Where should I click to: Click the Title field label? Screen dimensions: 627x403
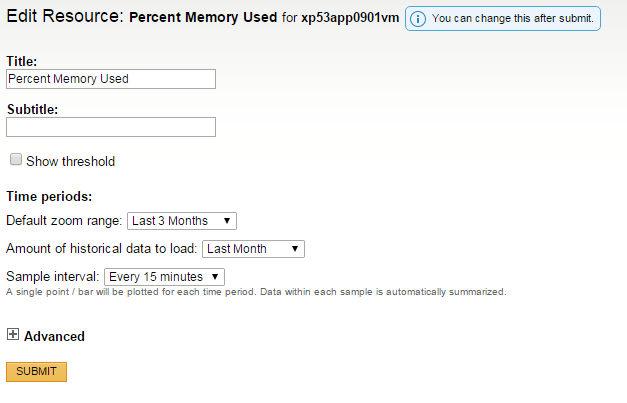point(21,61)
